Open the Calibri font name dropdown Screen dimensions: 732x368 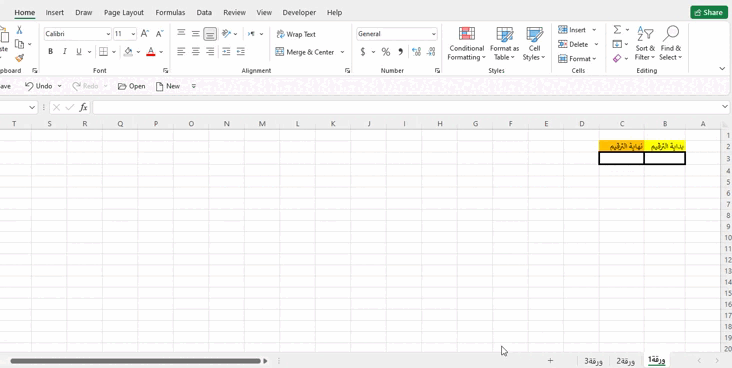pos(108,34)
